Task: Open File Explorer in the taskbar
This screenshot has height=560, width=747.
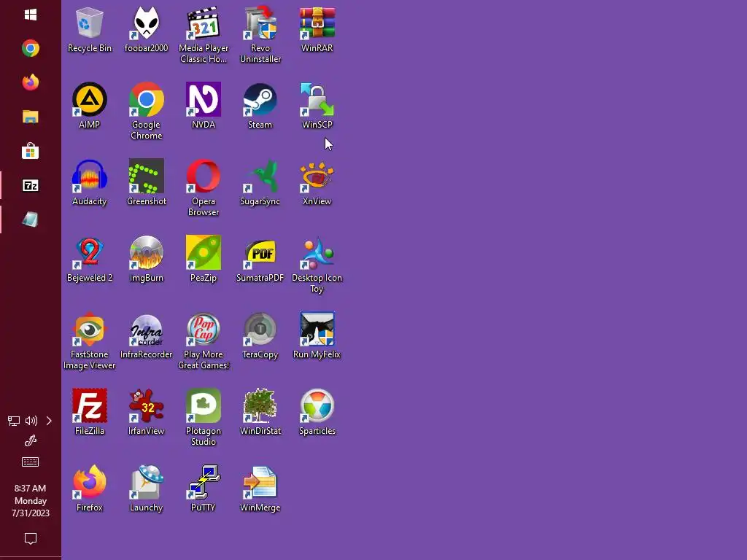Action: 31,117
